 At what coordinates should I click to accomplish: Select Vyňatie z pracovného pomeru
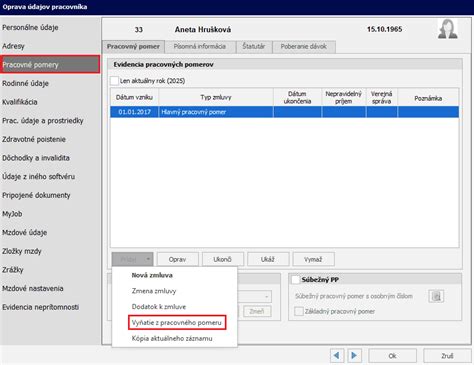pyautogui.click(x=177, y=322)
